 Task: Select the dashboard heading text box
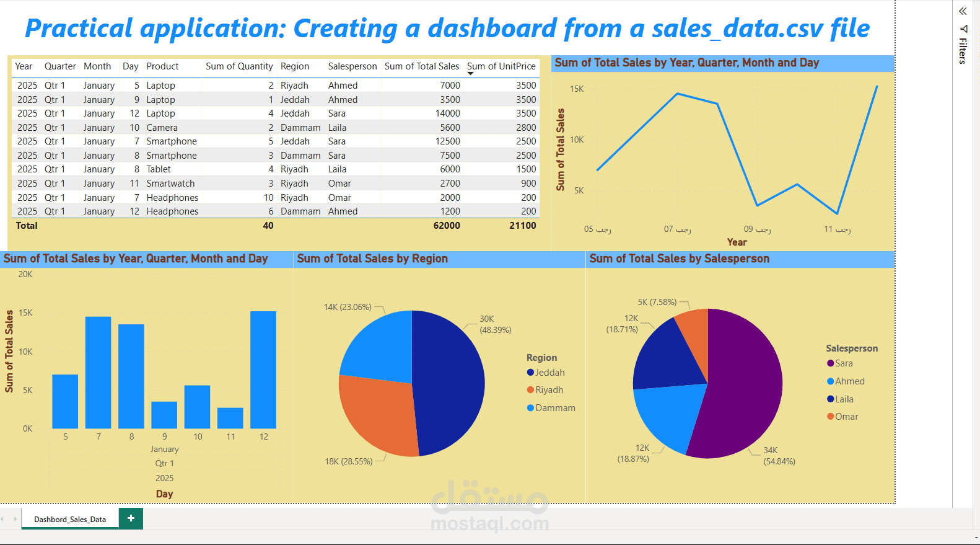pos(447,29)
